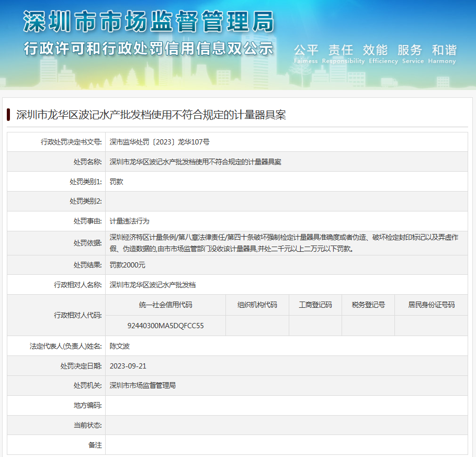Click the decision date 2023-09-21
Screen dimensions: 476x457
coord(128,366)
